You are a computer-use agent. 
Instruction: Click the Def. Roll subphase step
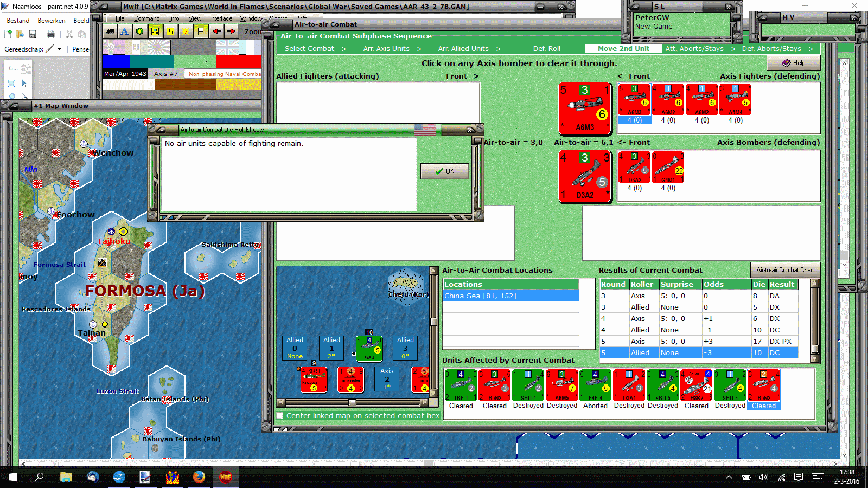(x=547, y=49)
